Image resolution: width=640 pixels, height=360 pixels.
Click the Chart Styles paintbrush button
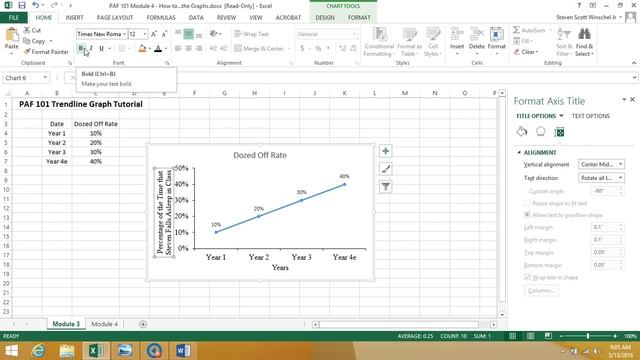tap(385, 169)
